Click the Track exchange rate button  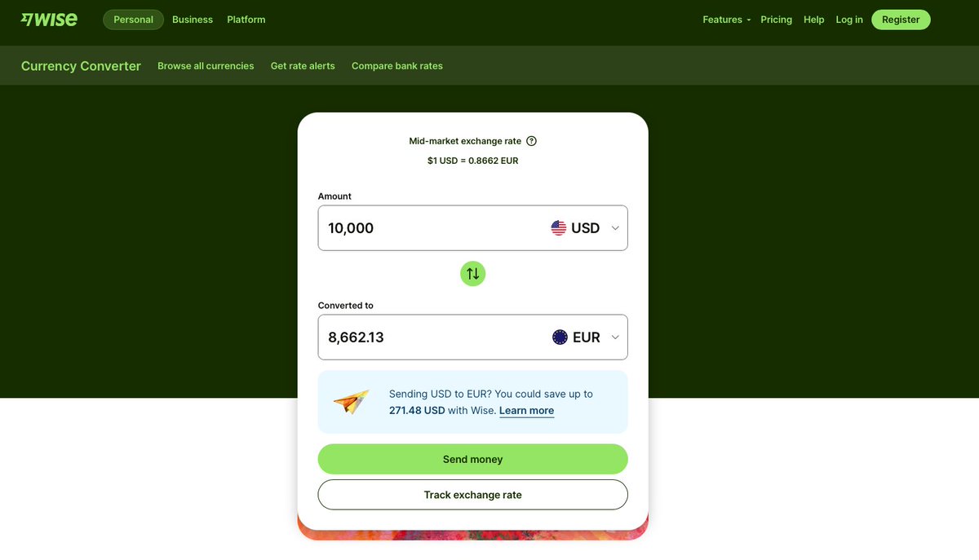[x=472, y=495]
